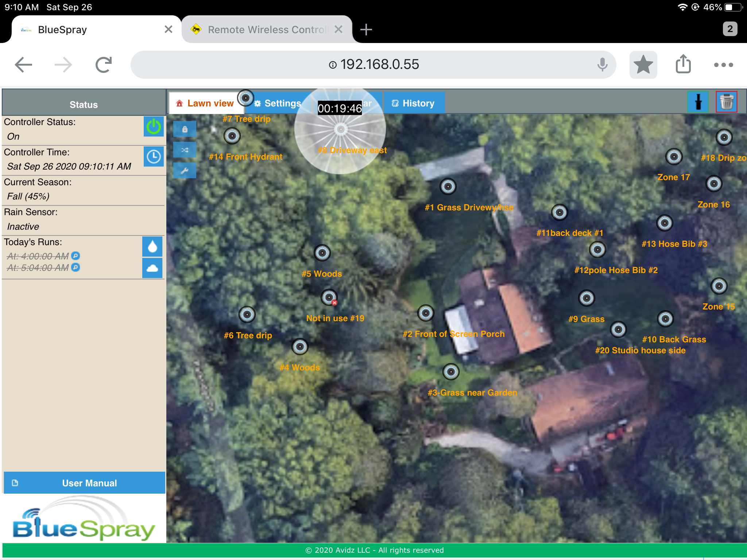The image size is (747, 560).
Task: Click the Zone 15 sprinkler marker
Action: coord(719,286)
